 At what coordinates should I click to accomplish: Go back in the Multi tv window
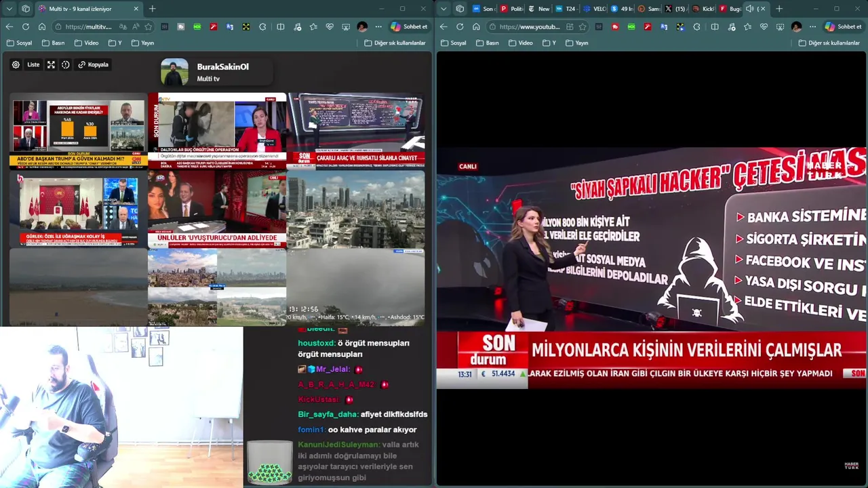click(x=9, y=26)
